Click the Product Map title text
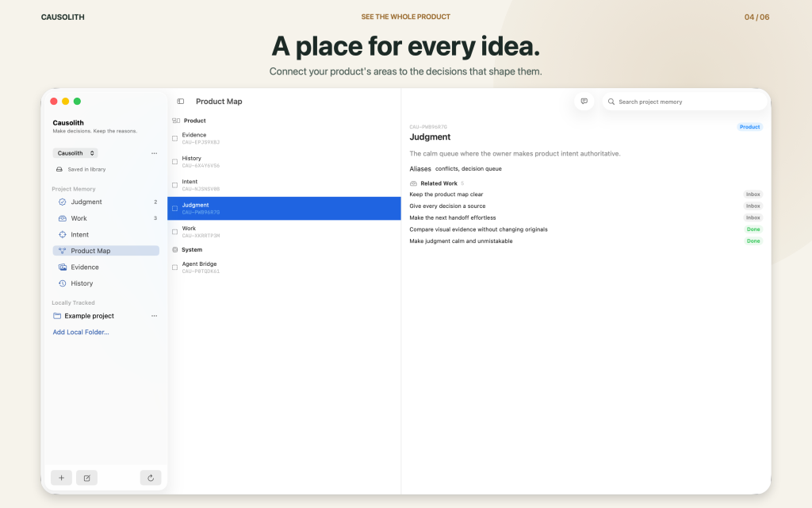Screen dimensions: 812x508 219,102
